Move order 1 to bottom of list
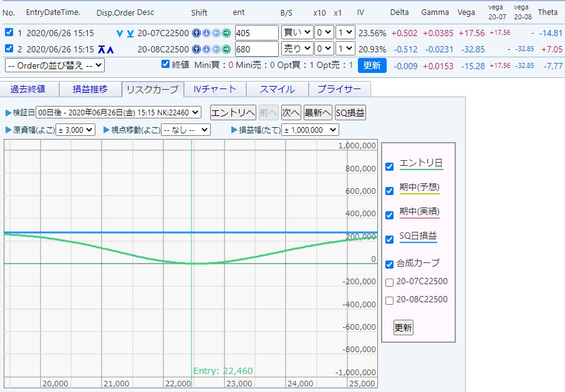 pyautogui.click(x=130, y=34)
